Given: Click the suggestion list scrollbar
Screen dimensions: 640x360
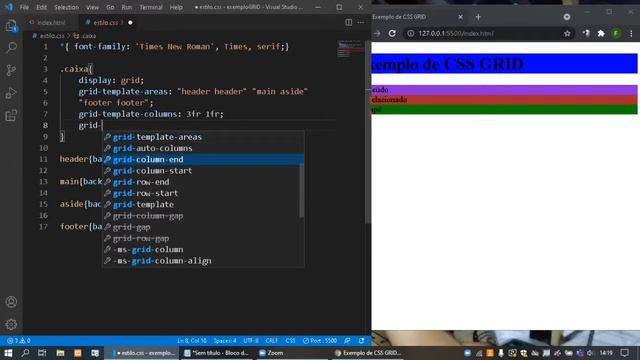Looking at the screenshot, I should [x=302, y=191].
